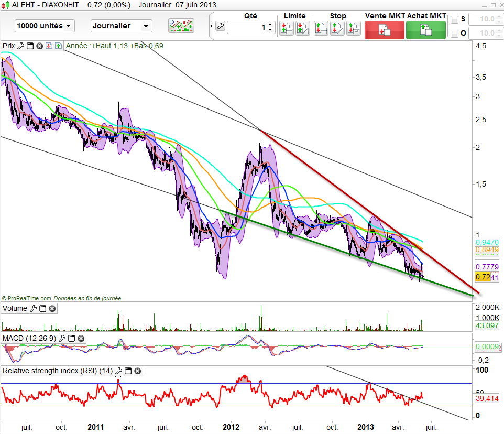Remove the MACD indicator panel

[82, 339]
